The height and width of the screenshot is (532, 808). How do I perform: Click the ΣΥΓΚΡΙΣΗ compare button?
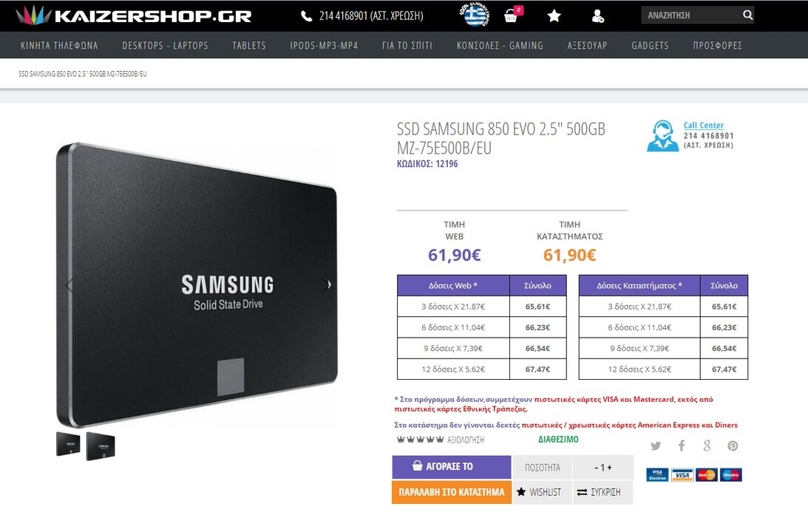point(603,492)
